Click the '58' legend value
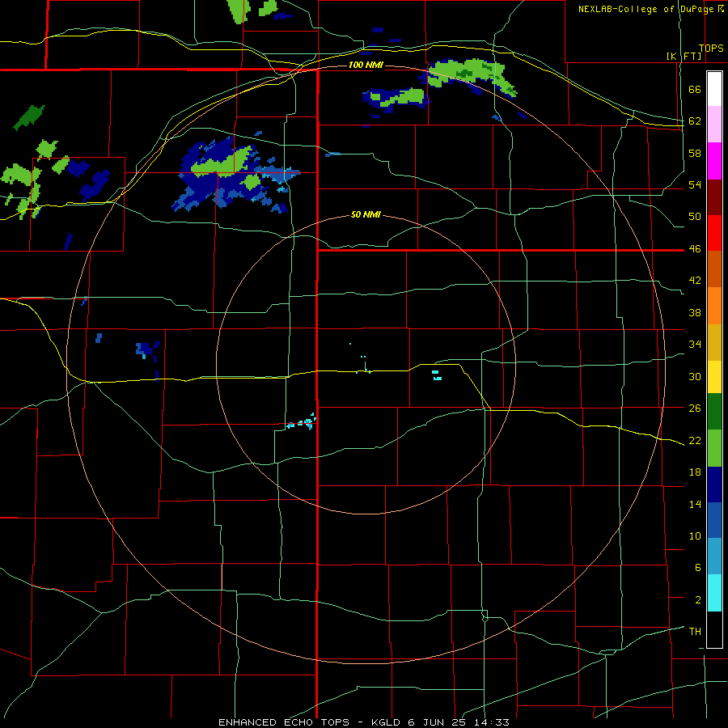The image size is (728, 728). pos(695,153)
